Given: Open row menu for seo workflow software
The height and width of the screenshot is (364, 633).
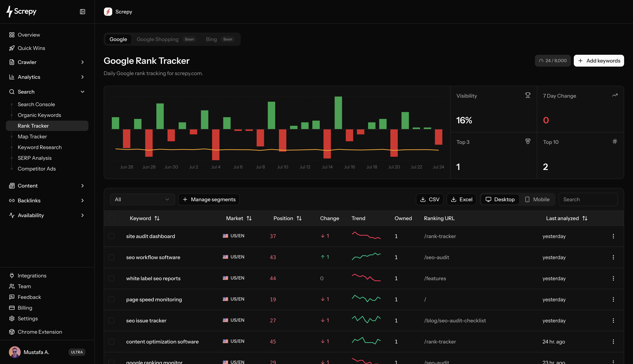Looking at the screenshot, I should pyautogui.click(x=613, y=257).
